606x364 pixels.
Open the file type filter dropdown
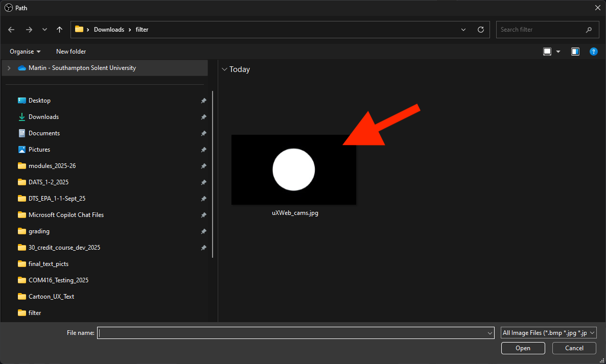tap(549, 333)
